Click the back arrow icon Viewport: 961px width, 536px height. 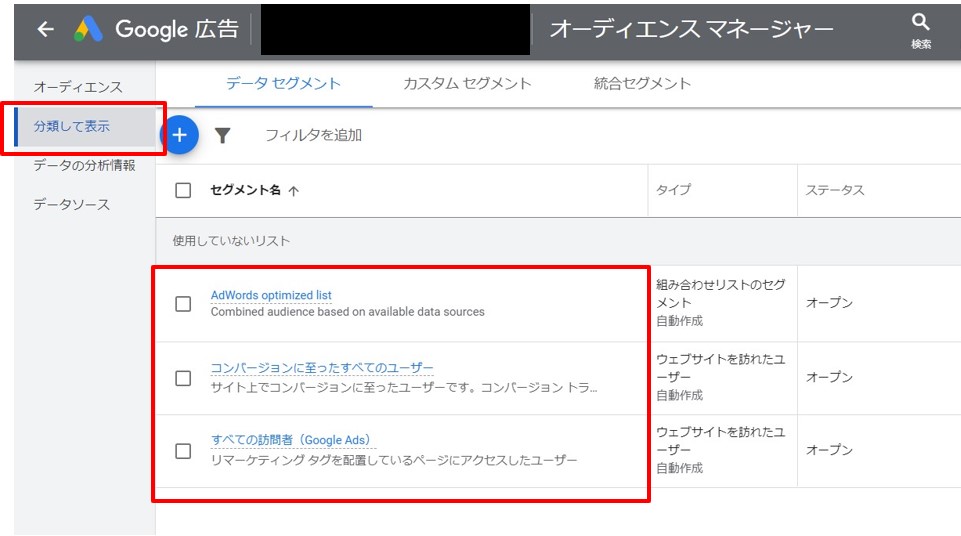(46, 29)
